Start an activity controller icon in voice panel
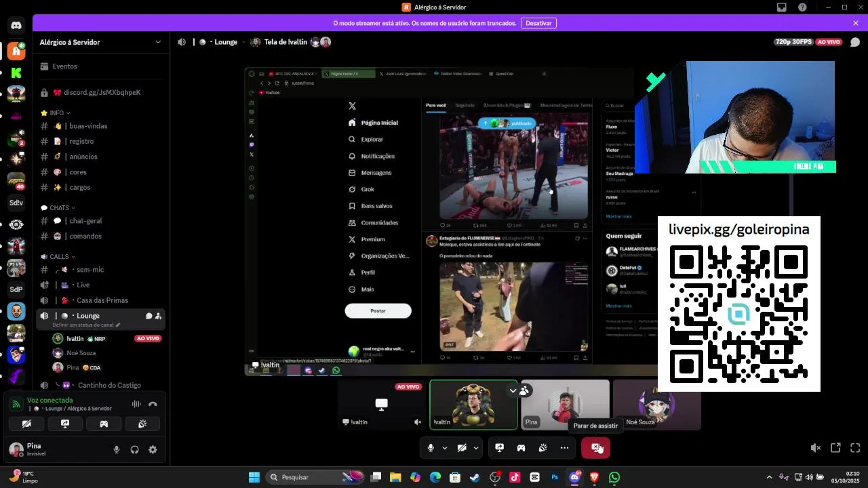The image size is (868, 488). click(x=104, y=424)
